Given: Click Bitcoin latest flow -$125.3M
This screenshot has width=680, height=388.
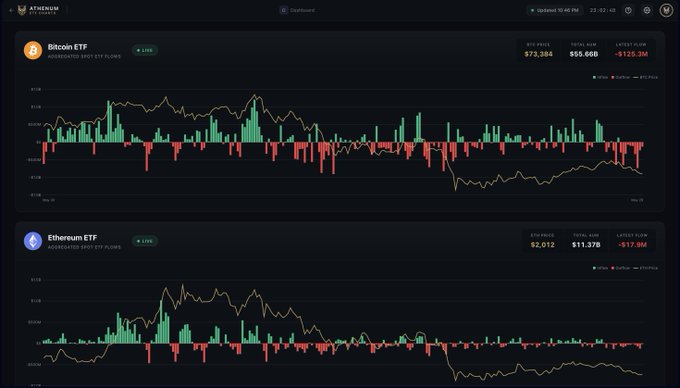Looking at the screenshot, I should pos(631,54).
